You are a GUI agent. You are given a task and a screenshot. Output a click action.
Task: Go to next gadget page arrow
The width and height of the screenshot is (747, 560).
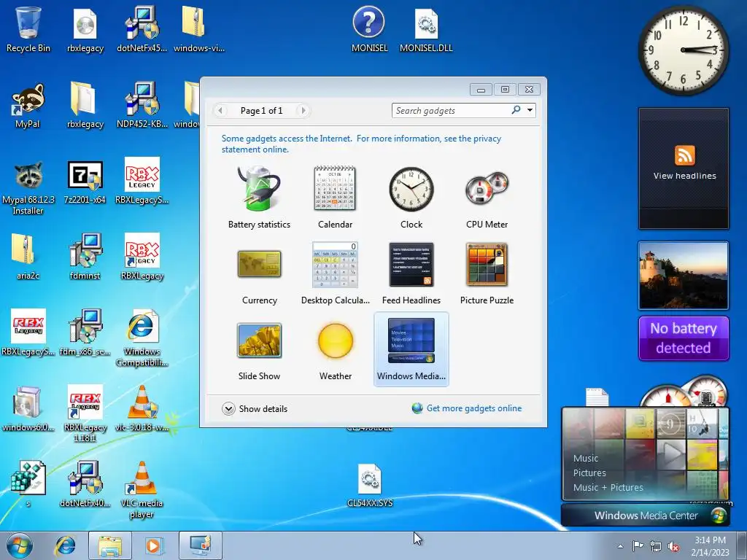(303, 111)
